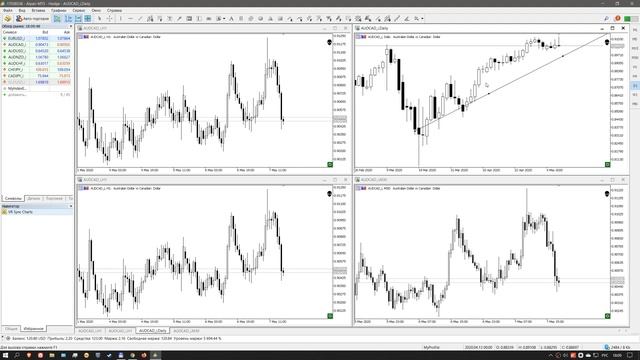Switch to Торговля tab in Market Watch
Image resolution: width=640 pixels, height=360 pixels.
54,198
